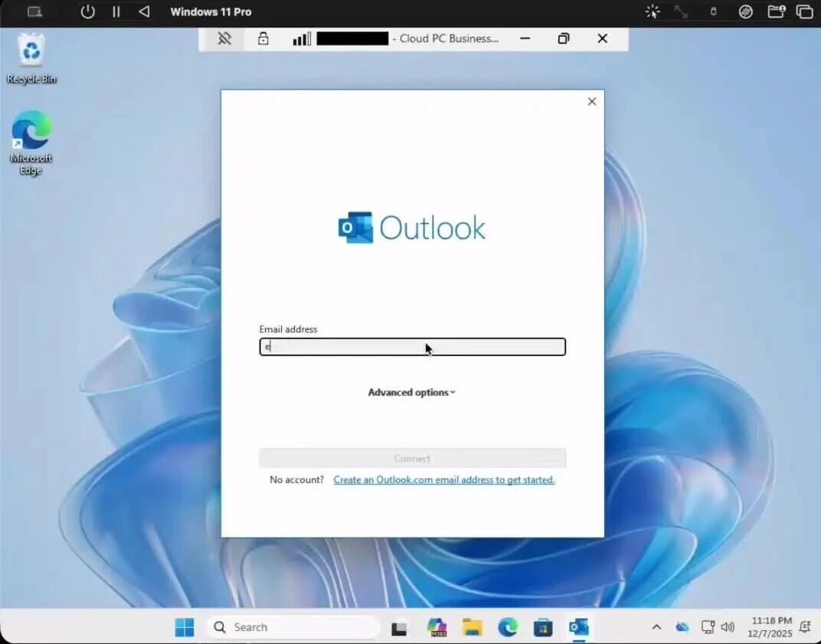
Task: Click the VM power icon in top bar
Action: (x=87, y=11)
